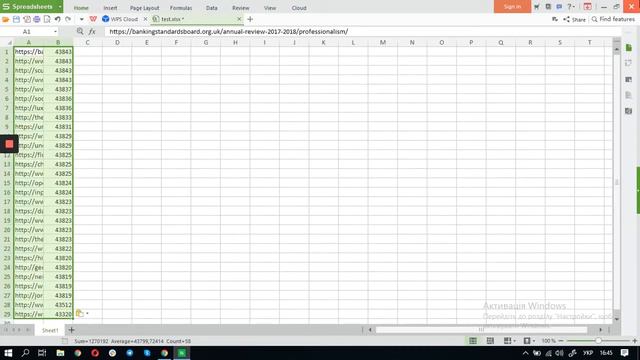The height and width of the screenshot is (360, 640).
Task: Open the Cloud ribbon tab
Action: click(x=299, y=8)
